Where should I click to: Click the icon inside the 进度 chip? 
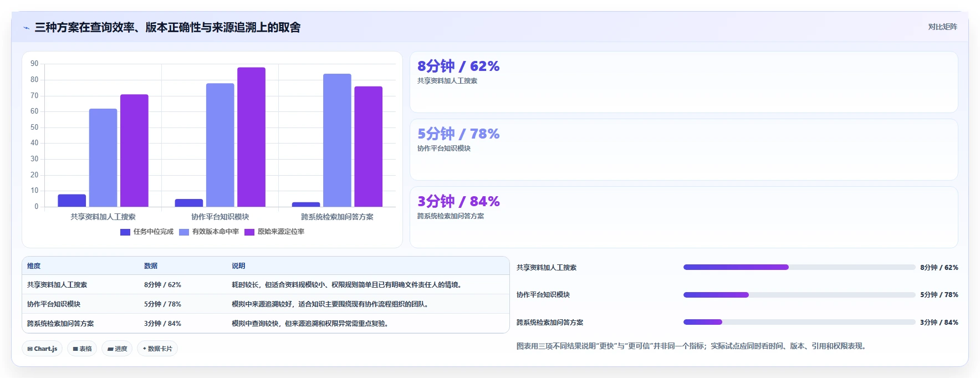[110, 349]
